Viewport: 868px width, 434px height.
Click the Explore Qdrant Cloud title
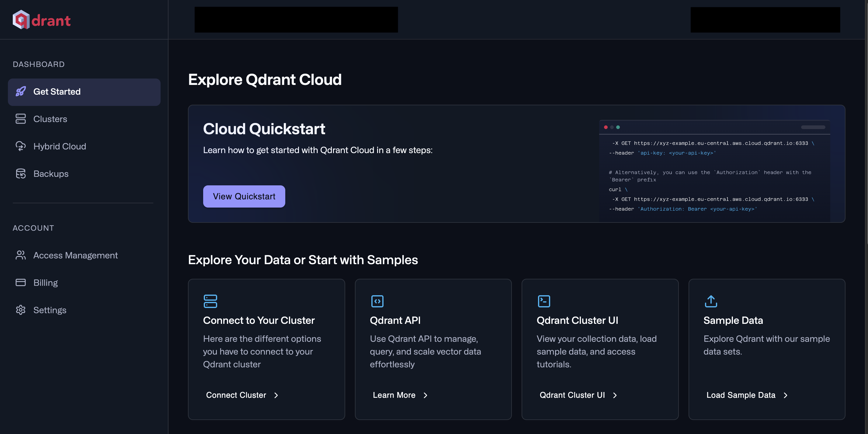point(265,79)
